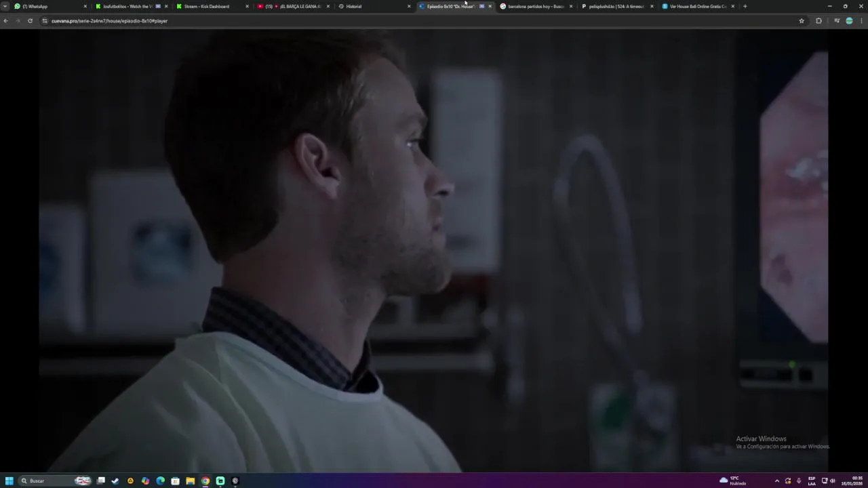
Task: Close the Episodio 8x10 Dr. House tab
Action: (490, 6)
